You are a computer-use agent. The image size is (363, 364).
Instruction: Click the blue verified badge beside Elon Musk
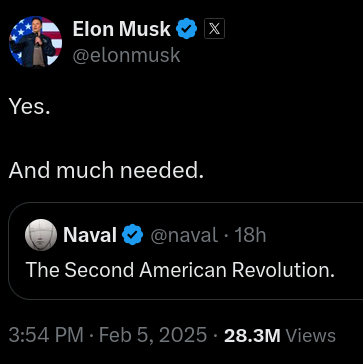187,29
